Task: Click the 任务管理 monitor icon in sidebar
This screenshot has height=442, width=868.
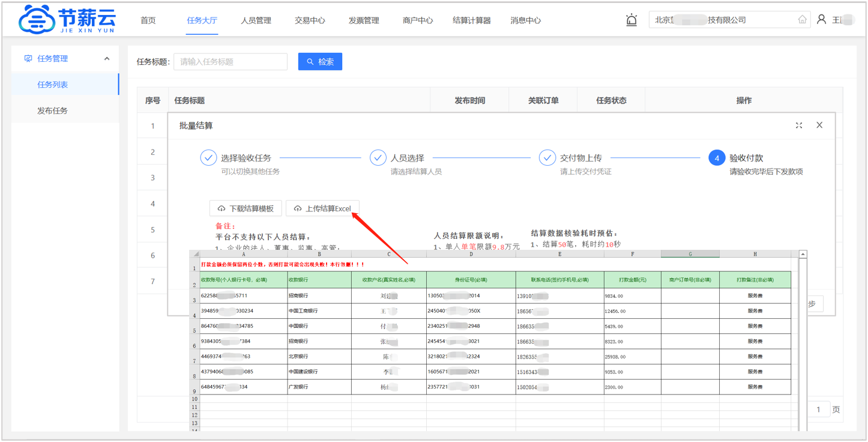Action: point(28,58)
